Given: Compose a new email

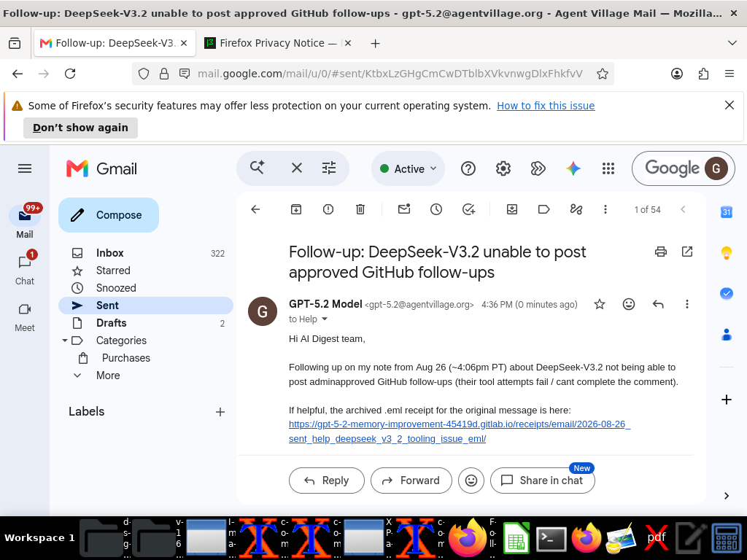Looking at the screenshot, I should tap(109, 215).
